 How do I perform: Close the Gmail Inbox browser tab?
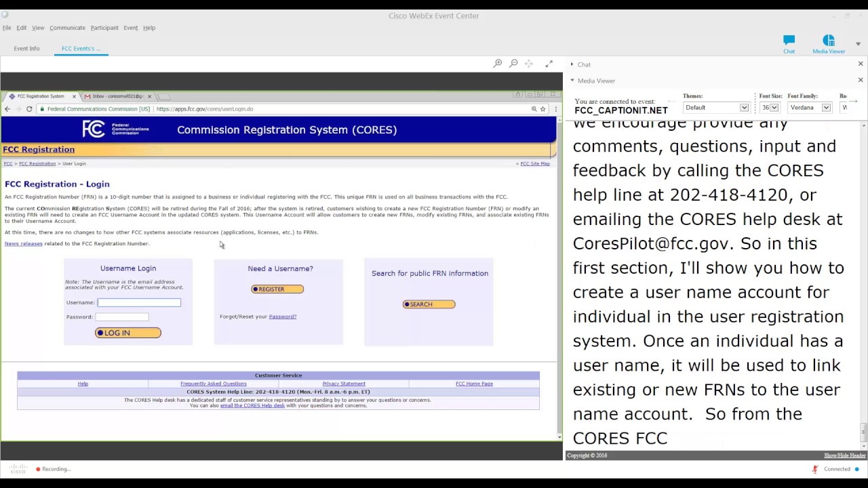(149, 96)
